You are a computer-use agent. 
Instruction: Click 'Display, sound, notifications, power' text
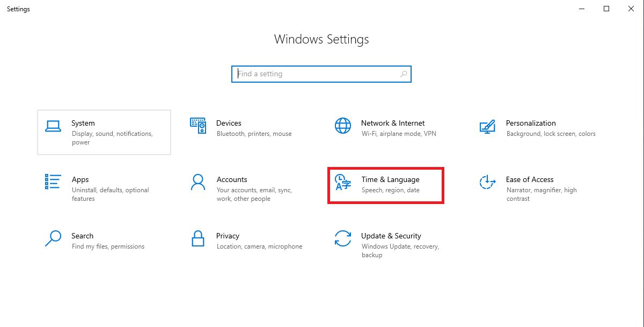pos(112,138)
